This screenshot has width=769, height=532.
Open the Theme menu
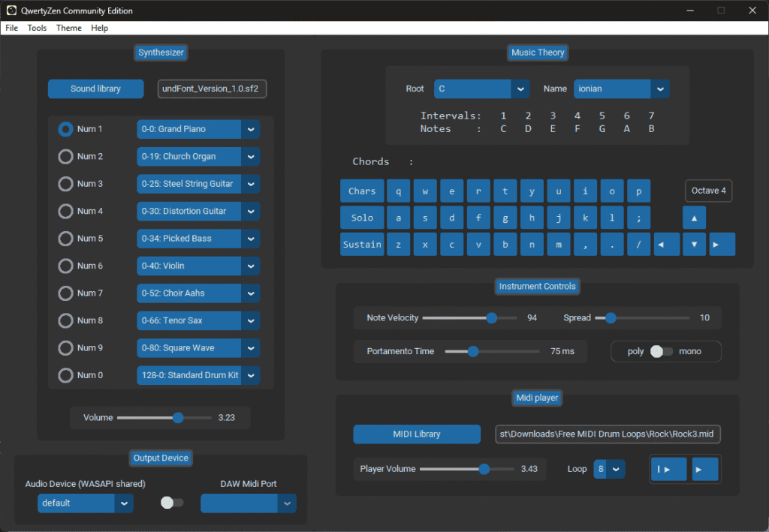tap(69, 28)
